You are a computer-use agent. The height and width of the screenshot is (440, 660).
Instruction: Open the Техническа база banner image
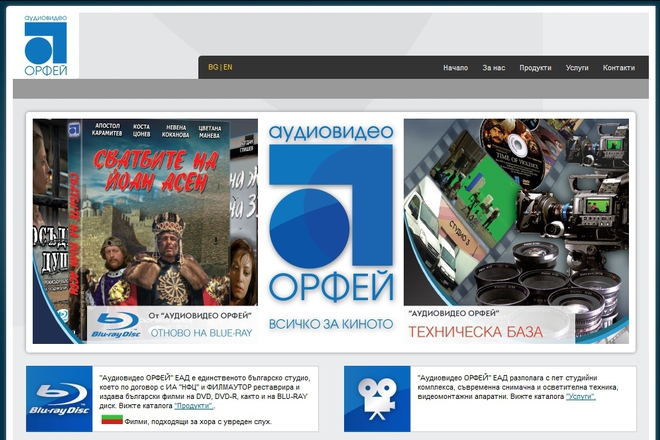[x=516, y=231]
